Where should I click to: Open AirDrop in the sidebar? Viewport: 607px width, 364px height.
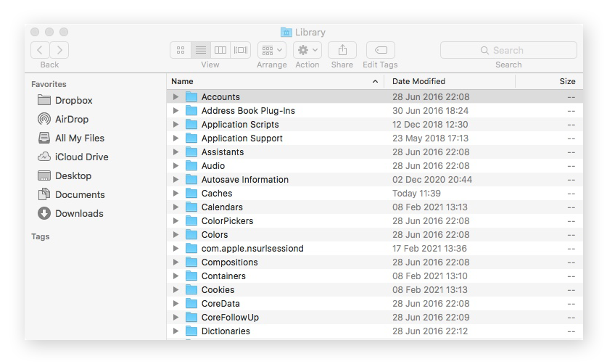point(63,119)
